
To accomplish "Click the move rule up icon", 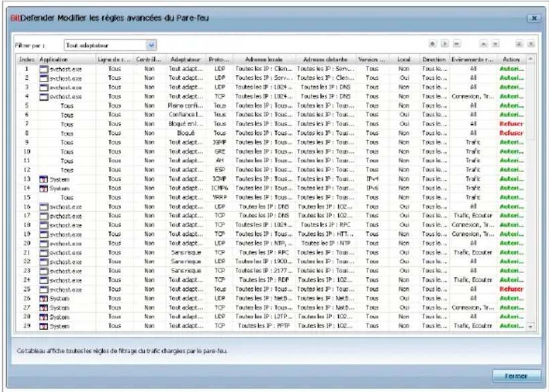I will [483, 44].
